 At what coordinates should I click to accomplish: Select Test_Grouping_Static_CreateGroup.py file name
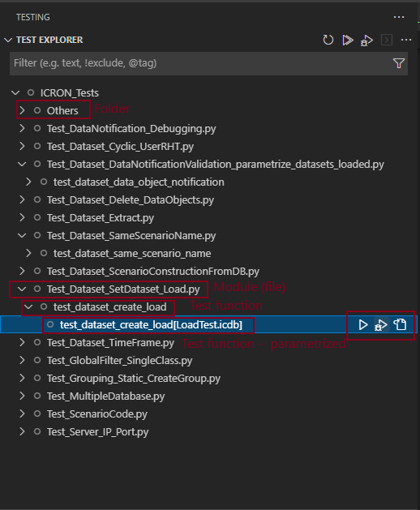134,379
